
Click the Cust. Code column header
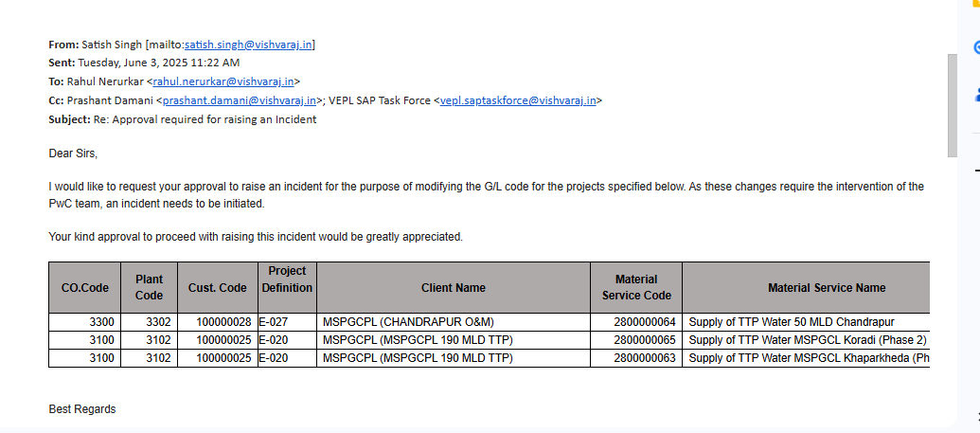point(217,288)
